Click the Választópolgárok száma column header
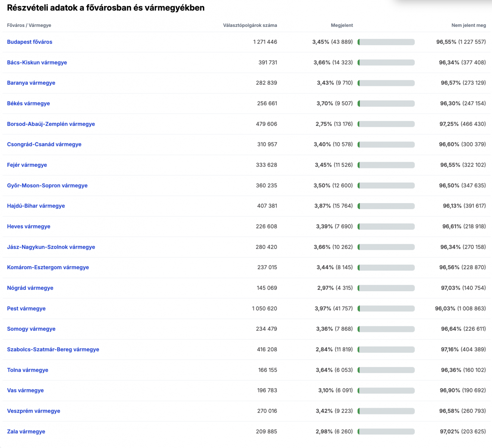The height and width of the screenshot is (448, 492). [250, 25]
